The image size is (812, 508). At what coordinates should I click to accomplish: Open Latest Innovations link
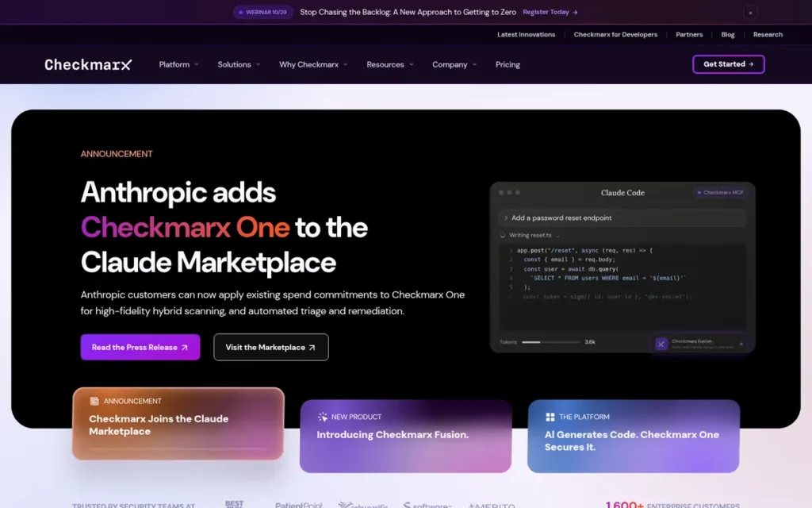click(x=526, y=35)
